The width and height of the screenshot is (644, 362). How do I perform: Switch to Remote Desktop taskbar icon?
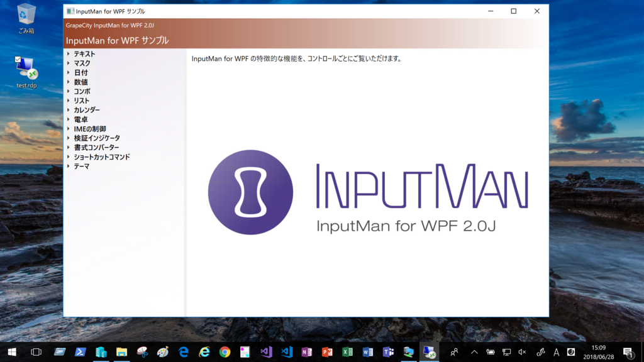coord(429,352)
